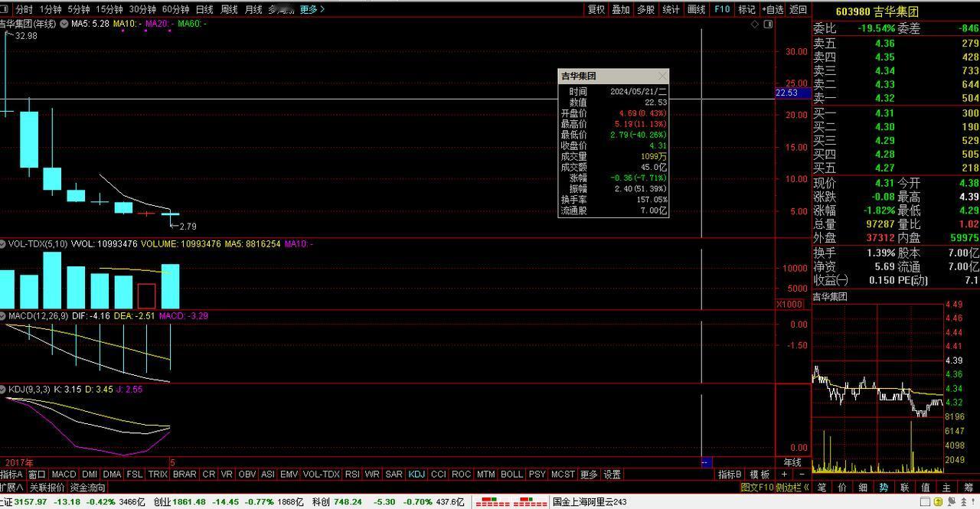Image resolution: width=980 pixels, height=509 pixels.
Task: Select the 价 price distribution tab
Action: click(842, 488)
